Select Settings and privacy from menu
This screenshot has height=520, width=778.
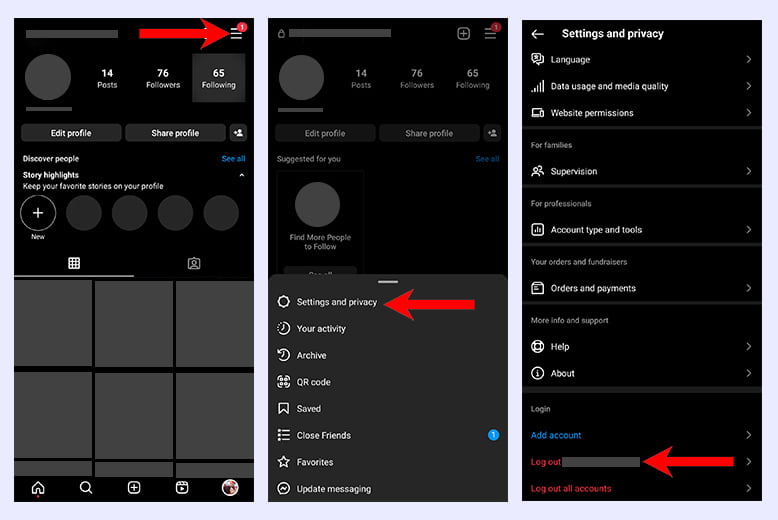pos(336,302)
